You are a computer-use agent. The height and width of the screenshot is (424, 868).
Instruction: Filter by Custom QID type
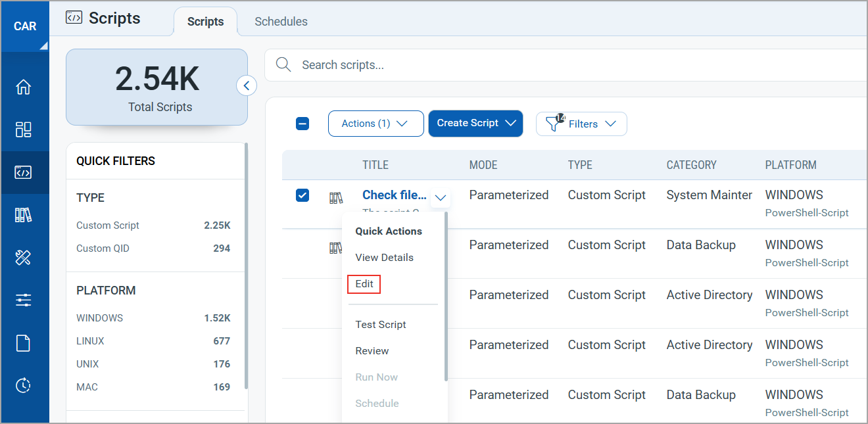pyautogui.click(x=103, y=248)
